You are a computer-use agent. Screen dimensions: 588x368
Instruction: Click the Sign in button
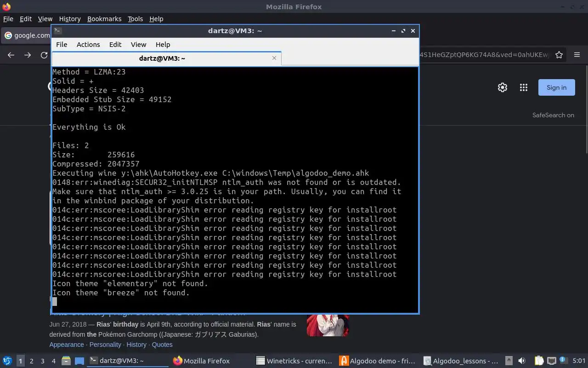click(556, 87)
